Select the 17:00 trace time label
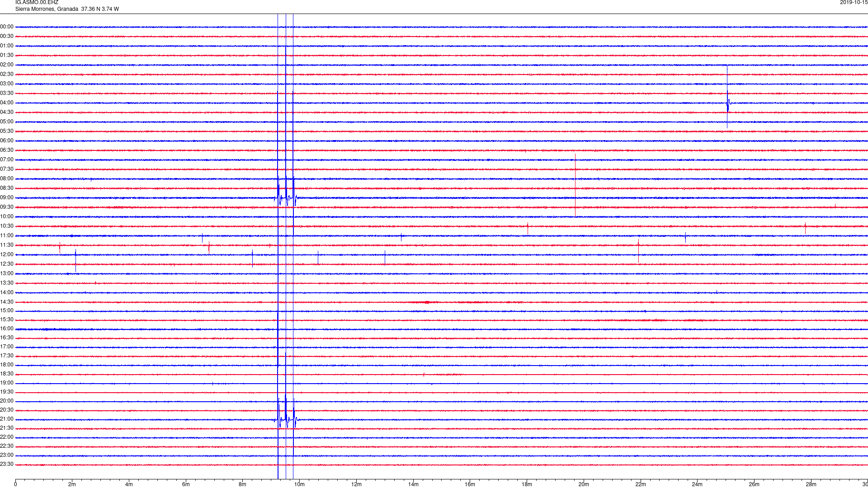 point(7,347)
